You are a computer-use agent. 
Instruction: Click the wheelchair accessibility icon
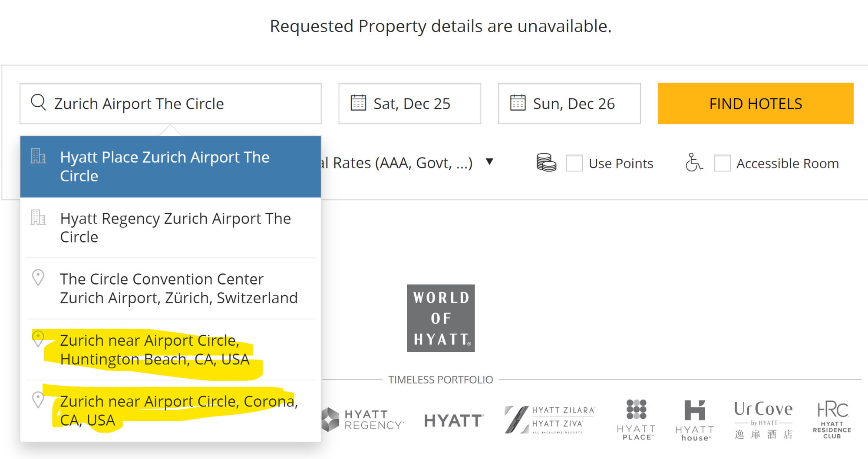(694, 163)
